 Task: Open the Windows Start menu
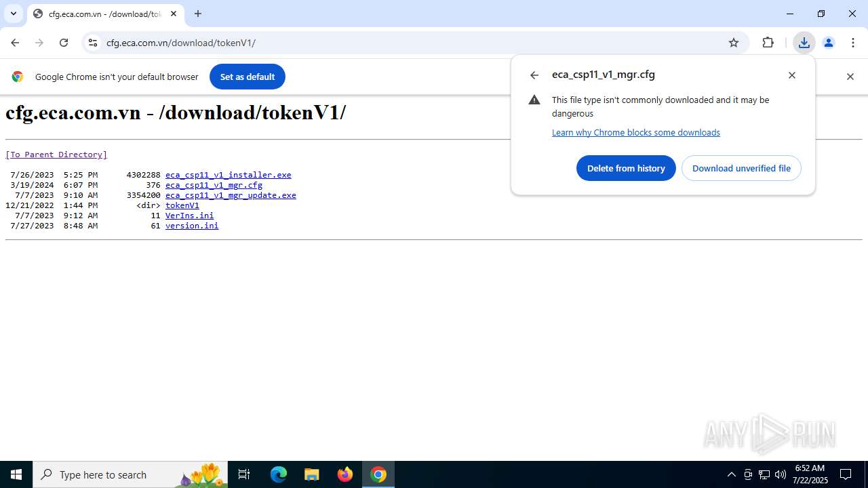(x=16, y=474)
